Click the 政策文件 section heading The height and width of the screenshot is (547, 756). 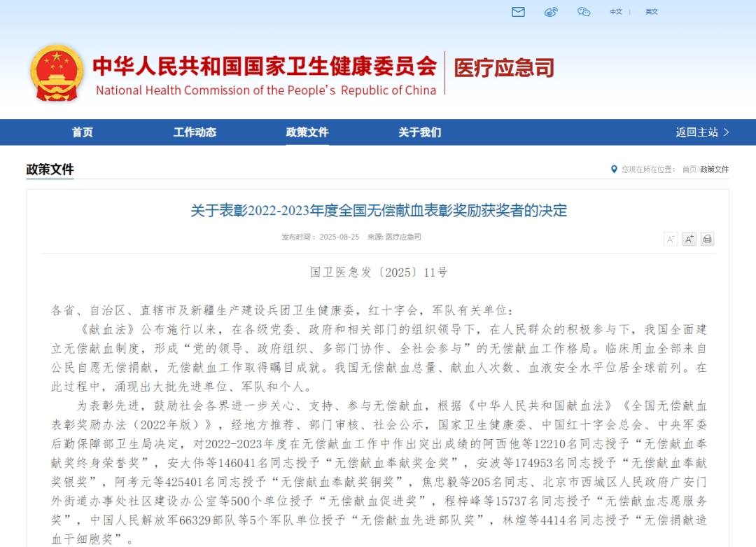(49, 169)
